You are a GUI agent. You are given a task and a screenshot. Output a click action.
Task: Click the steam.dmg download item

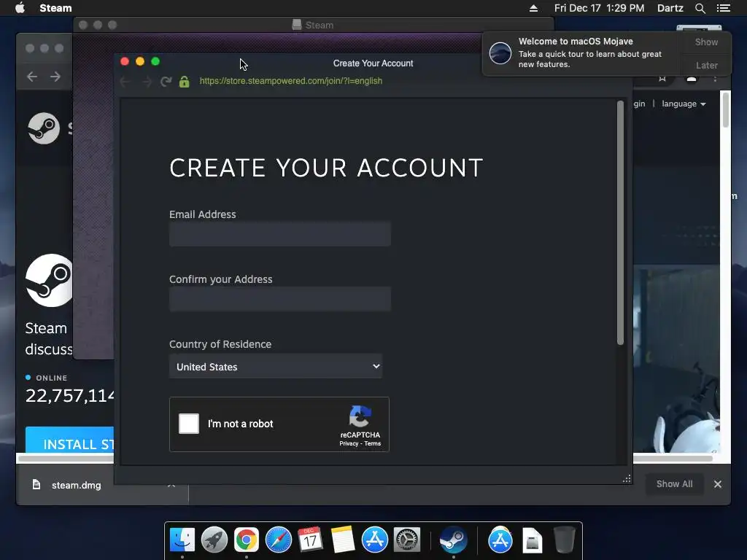(76, 485)
